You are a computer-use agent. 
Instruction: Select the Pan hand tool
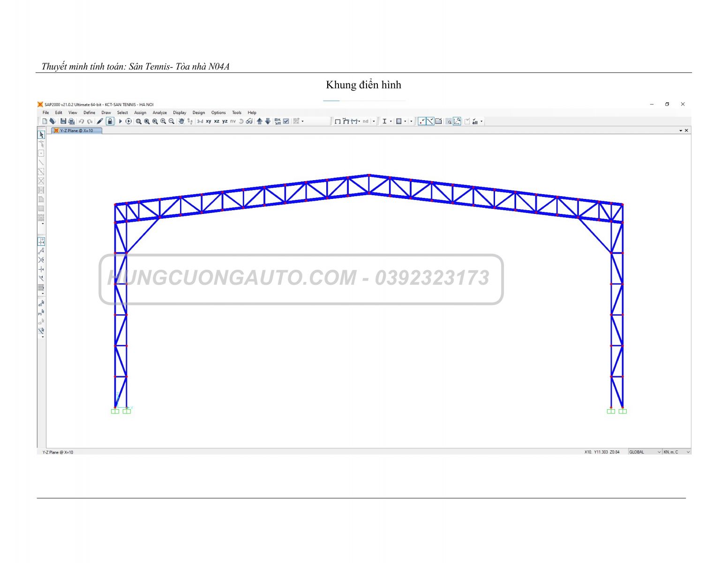click(x=181, y=122)
